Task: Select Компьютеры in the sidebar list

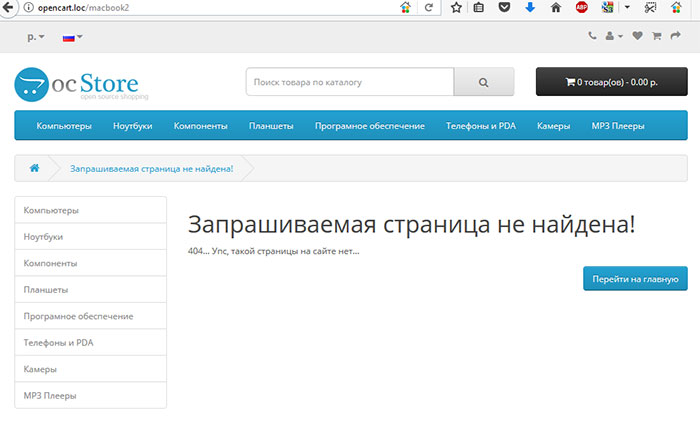Action: tap(91, 210)
